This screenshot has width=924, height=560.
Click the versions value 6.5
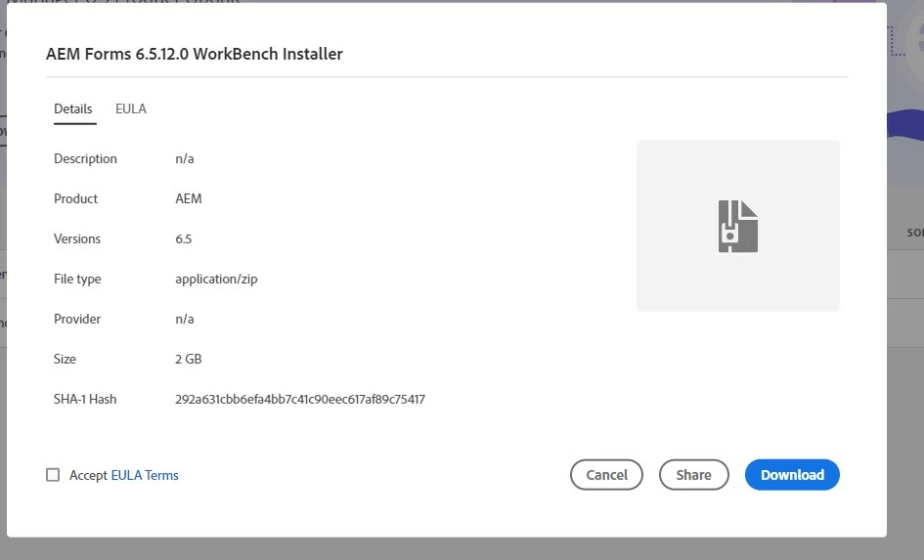click(x=183, y=239)
